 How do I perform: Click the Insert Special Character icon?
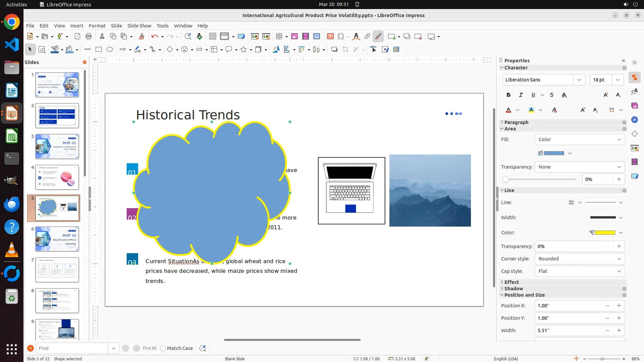click(x=341, y=37)
